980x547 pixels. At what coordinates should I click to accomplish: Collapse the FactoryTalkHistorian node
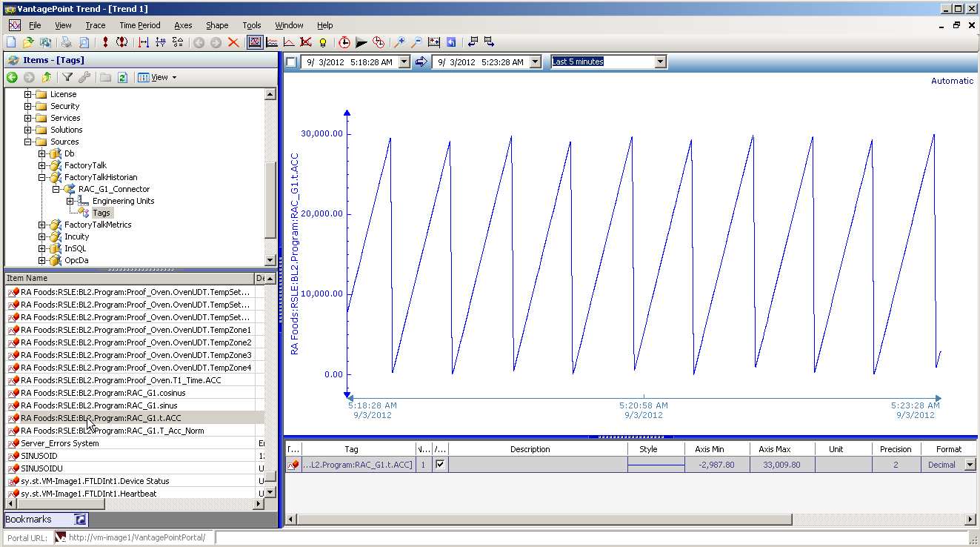point(42,177)
